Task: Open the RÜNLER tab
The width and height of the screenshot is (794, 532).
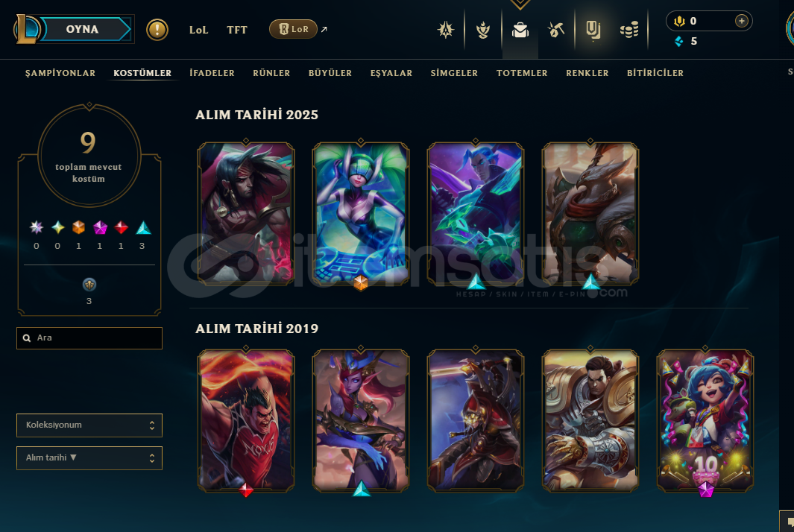Action: pos(271,73)
